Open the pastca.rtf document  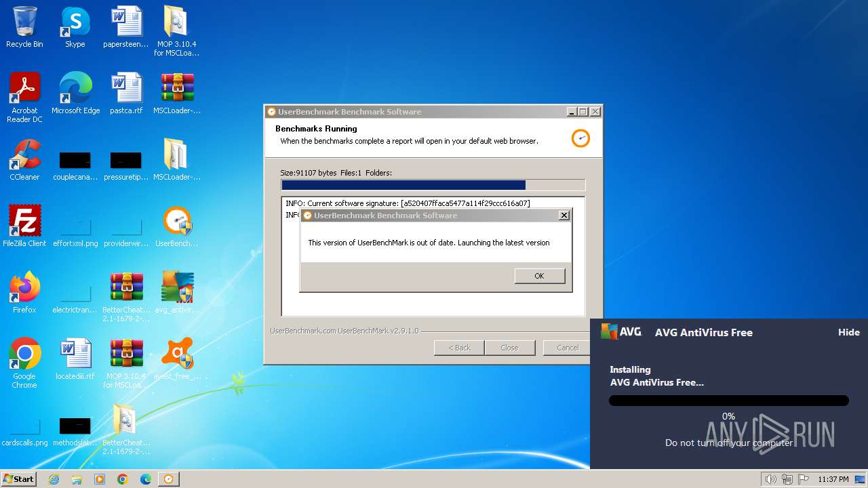(126, 94)
